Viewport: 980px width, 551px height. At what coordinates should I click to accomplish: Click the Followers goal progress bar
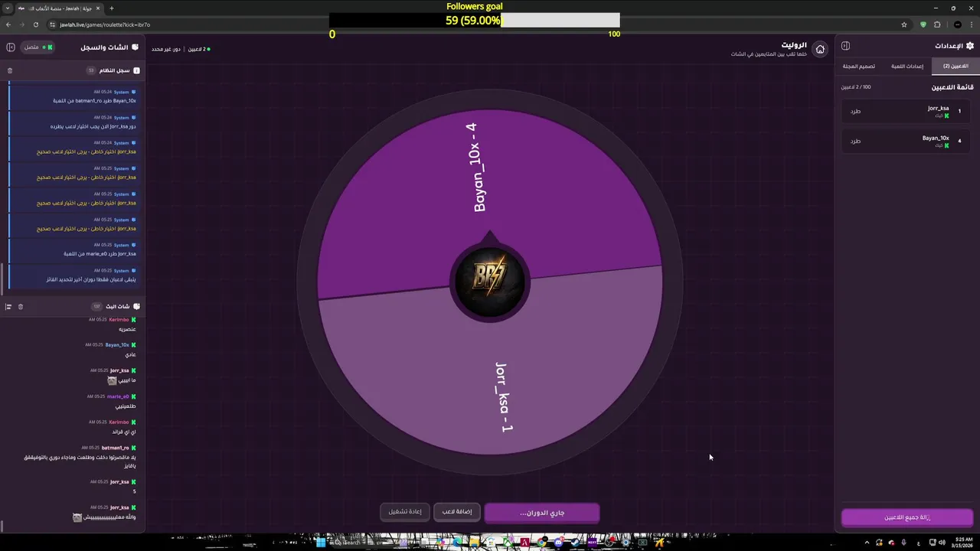475,20
